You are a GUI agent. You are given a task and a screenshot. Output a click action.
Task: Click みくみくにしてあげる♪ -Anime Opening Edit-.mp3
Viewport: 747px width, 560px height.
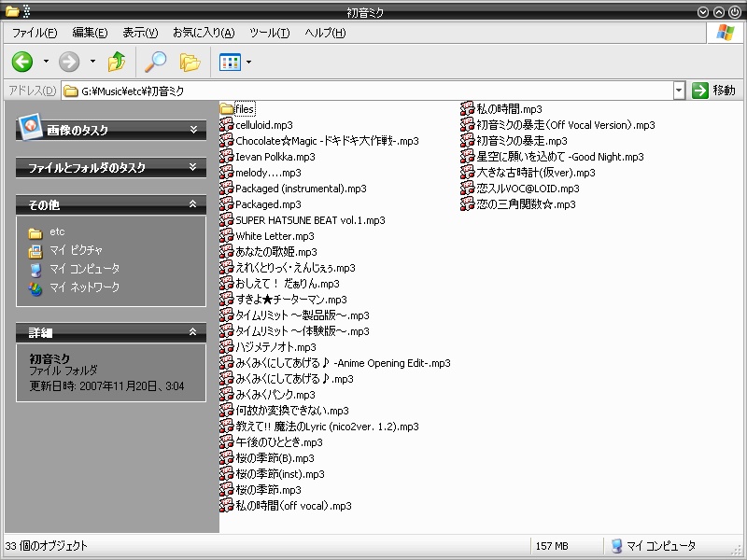click(343, 363)
